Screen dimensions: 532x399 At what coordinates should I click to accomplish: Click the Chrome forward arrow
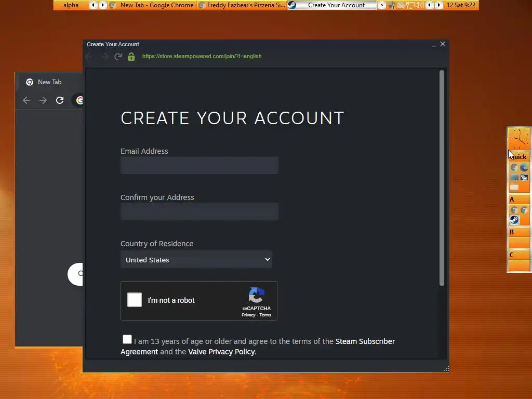pyautogui.click(x=43, y=100)
